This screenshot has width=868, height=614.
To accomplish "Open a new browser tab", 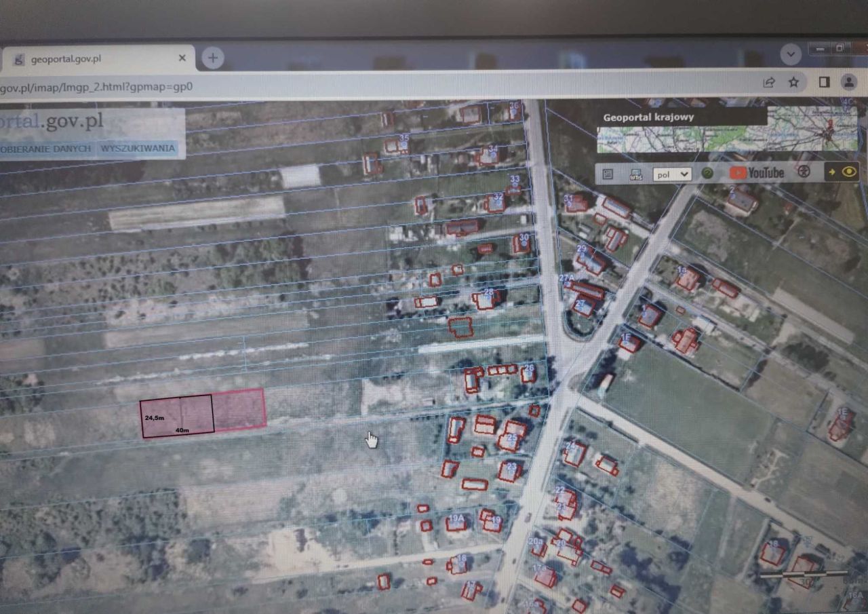I will coord(213,58).
